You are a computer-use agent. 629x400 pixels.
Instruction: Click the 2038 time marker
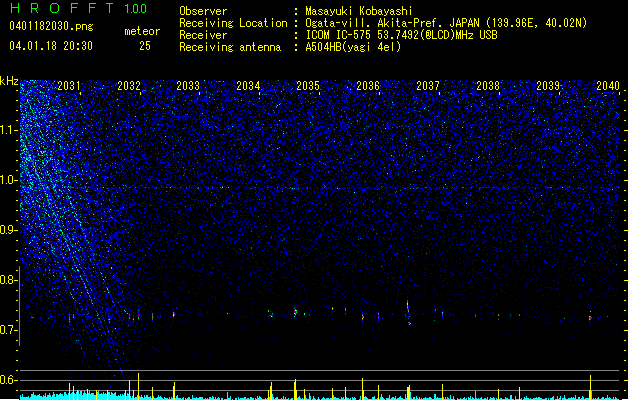488,86
